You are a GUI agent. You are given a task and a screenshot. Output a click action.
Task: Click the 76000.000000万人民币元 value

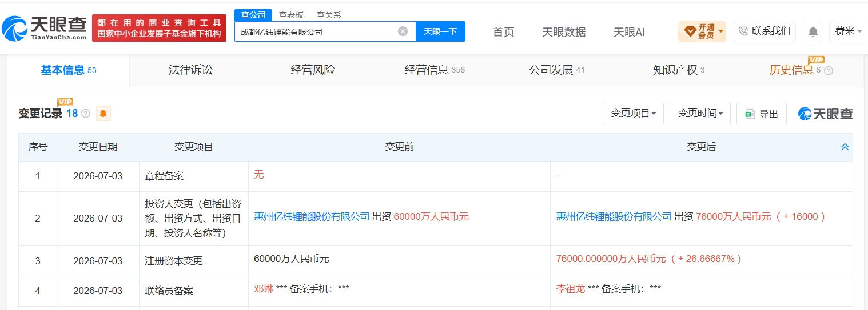611,259
